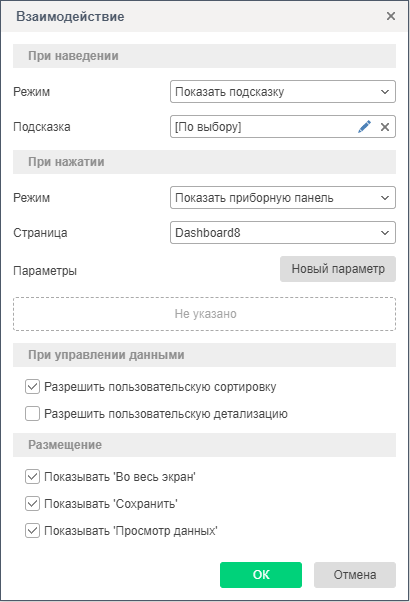Viewport: 410px width, 602px height.
Task: Click the '[По выбору]' tooltip text field
Action: (x=263, y=127)
